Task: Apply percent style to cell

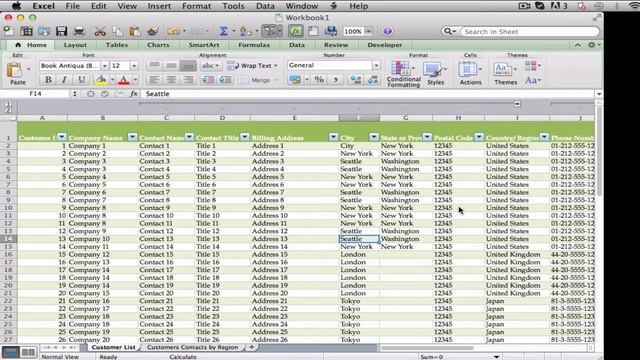Action: click(319, 80)
